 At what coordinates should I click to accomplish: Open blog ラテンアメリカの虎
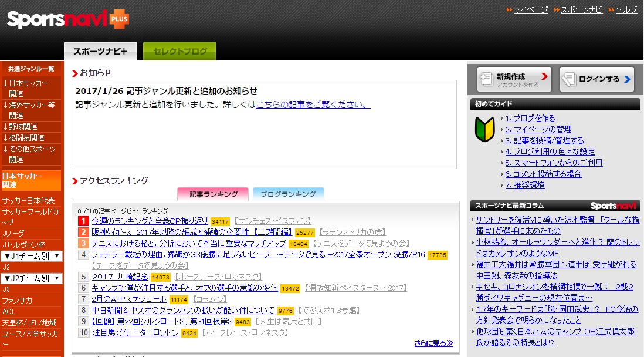click(353, 233)
